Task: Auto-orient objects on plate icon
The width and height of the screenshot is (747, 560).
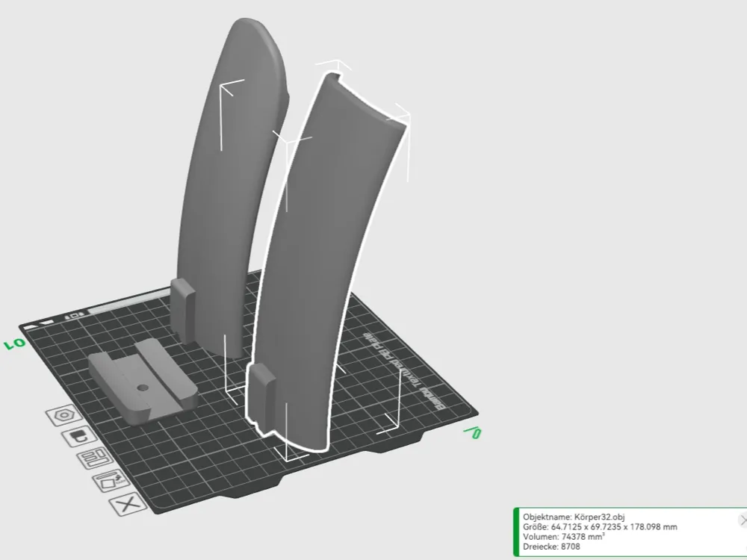Action: tap(111, 481)
